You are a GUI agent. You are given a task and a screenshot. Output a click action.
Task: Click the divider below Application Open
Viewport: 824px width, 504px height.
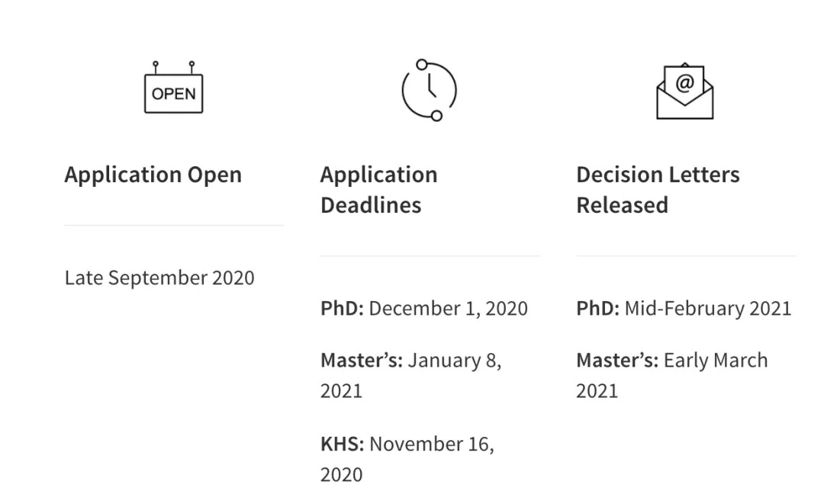[x=174, y=225]
